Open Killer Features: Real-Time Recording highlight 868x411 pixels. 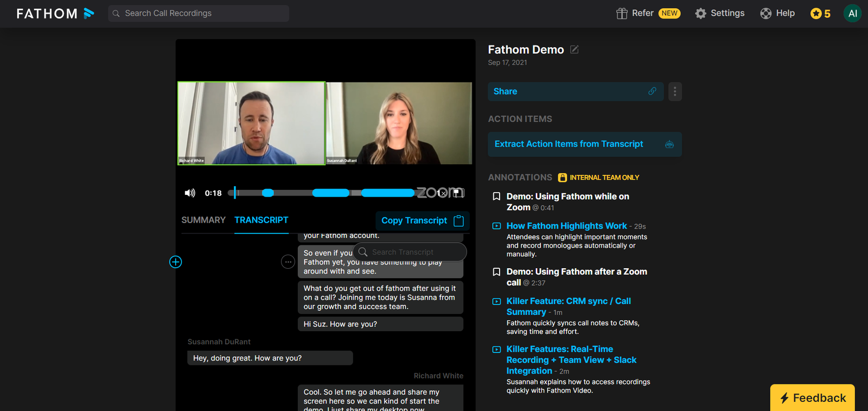[x=571, y=360]
